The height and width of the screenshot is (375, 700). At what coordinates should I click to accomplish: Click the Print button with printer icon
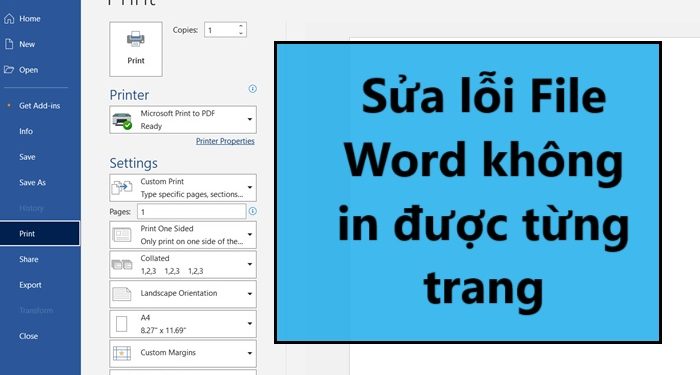[x=136, y=49]
